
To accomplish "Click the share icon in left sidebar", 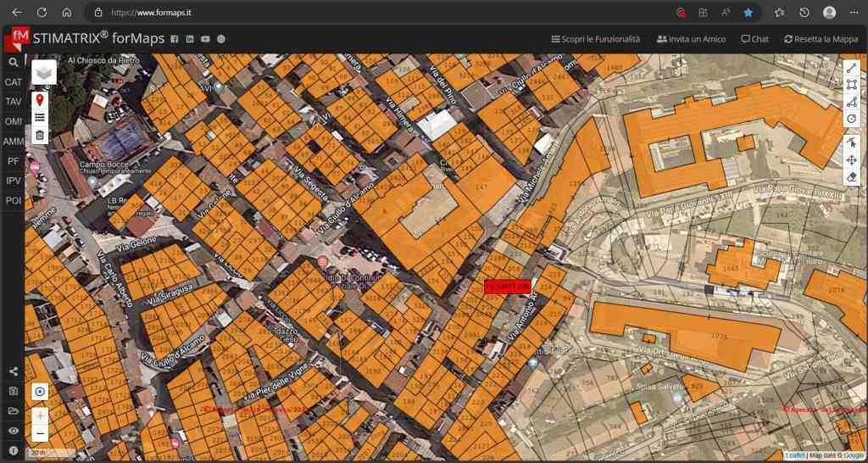I will pyautogui.click(x=13, y=371).
